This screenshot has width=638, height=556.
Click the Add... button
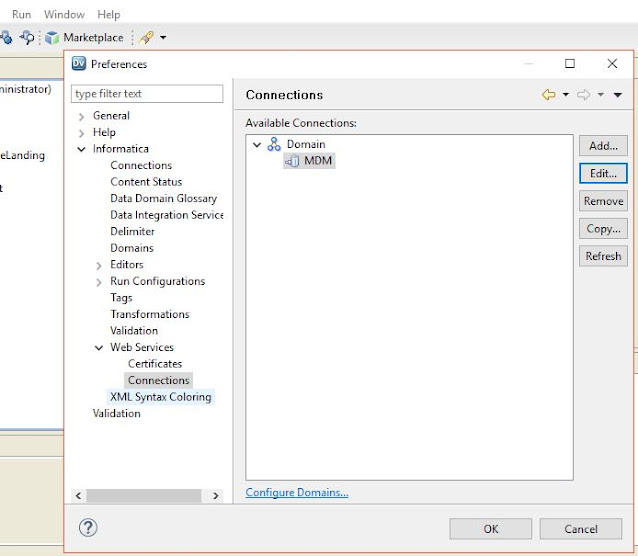pyautogui.click(x=603, y=146)
